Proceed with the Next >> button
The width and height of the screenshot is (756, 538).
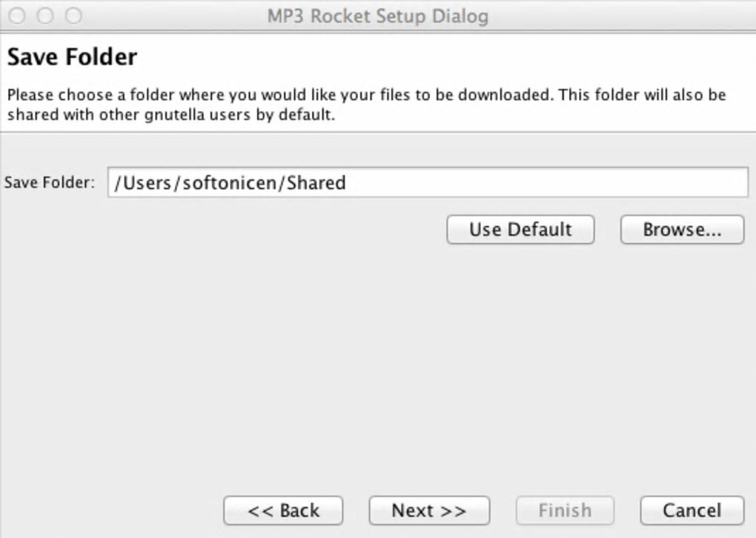pos(429,511)
